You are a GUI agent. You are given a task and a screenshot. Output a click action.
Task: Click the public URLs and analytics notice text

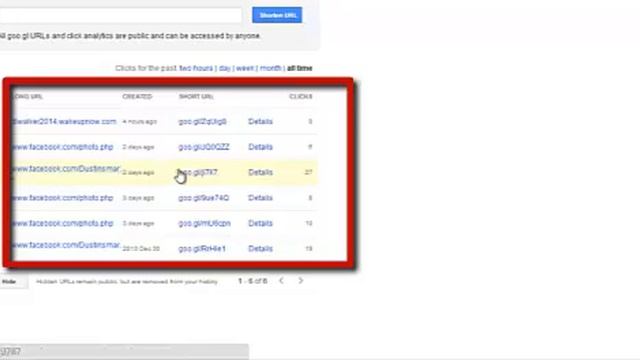(x=130, y=36)
